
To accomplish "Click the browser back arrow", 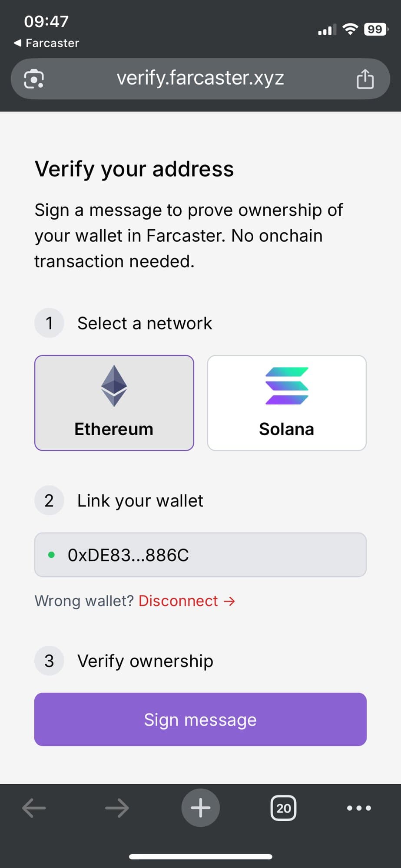I will click(x=34, y=808).
